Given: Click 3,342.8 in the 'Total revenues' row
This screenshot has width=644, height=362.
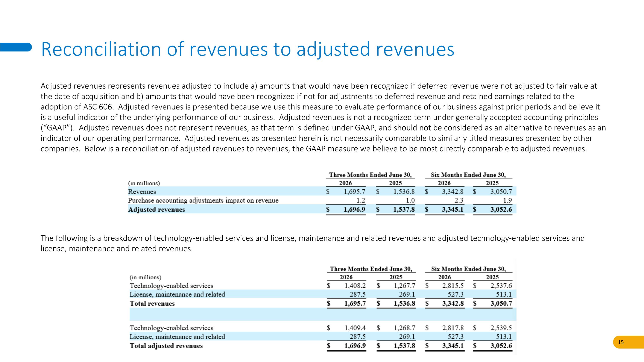Looking at the screenshot, I should 453,304.
